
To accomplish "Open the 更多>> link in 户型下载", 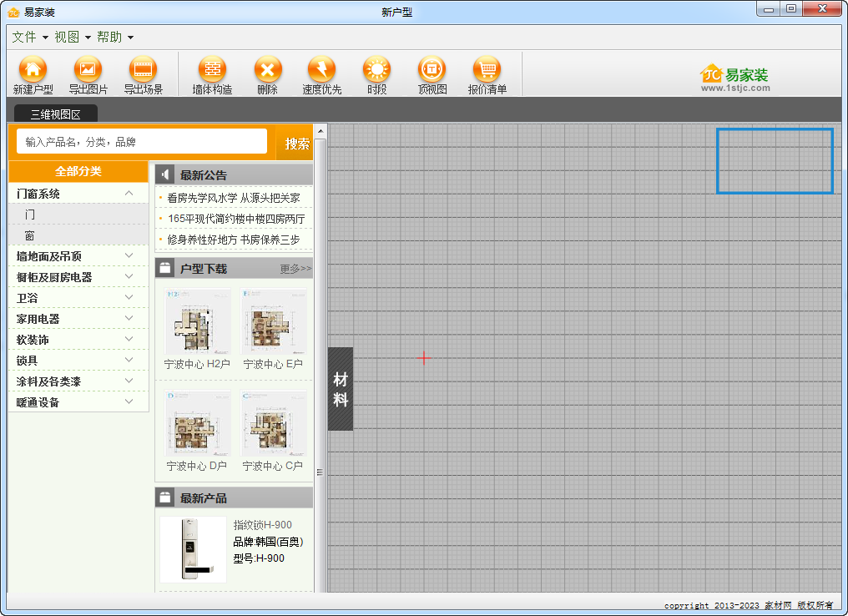I will pyautogui.click(x=295, y=268).
